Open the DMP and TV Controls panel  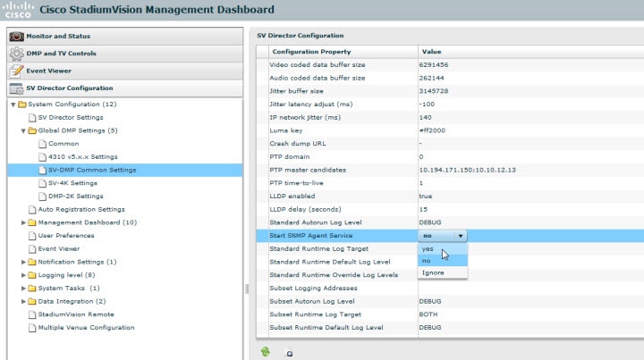point(125,54)
